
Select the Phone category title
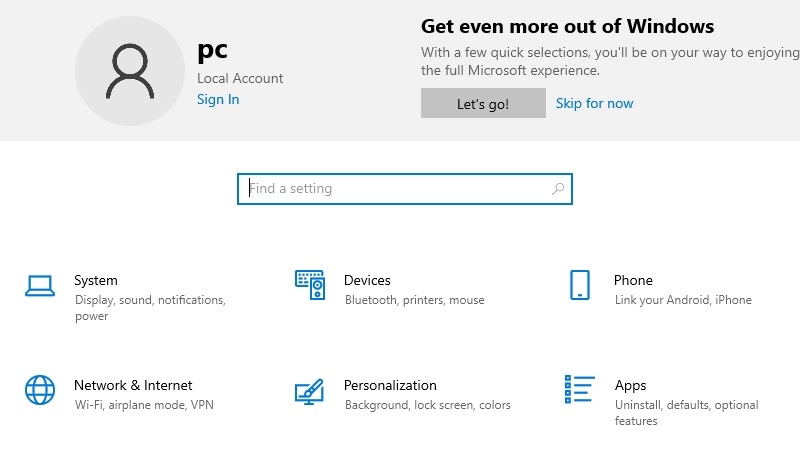tap(633, 280)
